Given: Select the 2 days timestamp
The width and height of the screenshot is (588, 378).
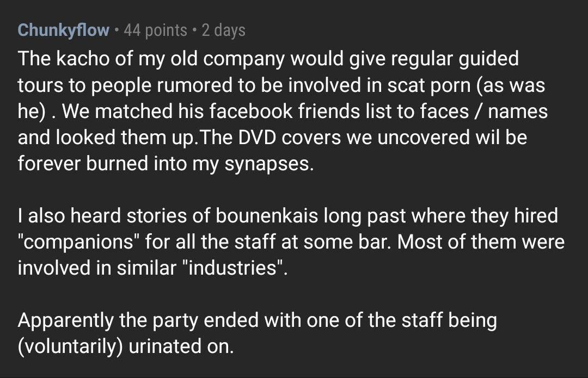Looking at the screenshot, I should tap(224, 30).
